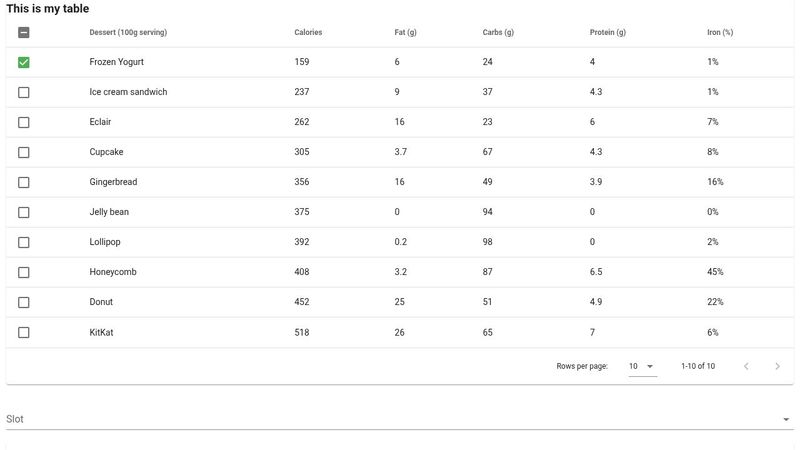Screen dimensions: 800x450
Task: Expand the Slot select field
Action: point(398,419)
